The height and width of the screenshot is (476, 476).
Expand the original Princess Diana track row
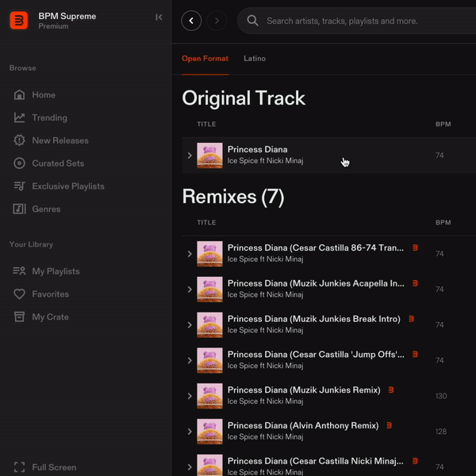190,155
